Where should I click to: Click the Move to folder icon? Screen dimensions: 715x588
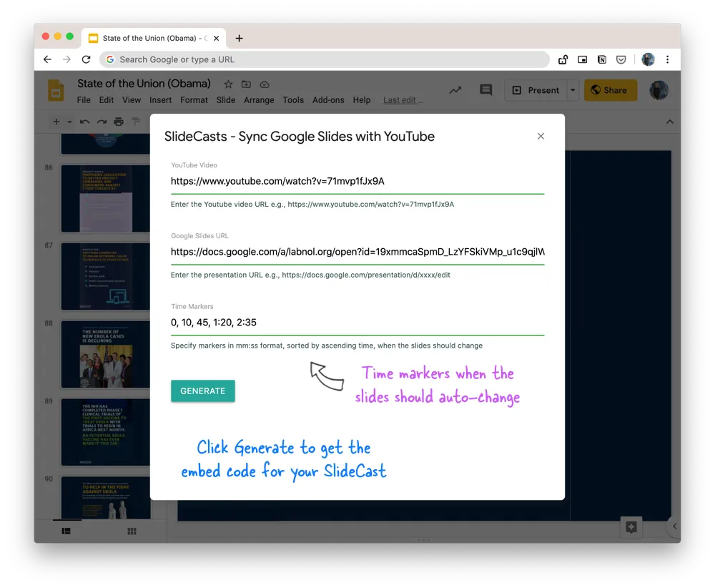(x=246, y=84)
